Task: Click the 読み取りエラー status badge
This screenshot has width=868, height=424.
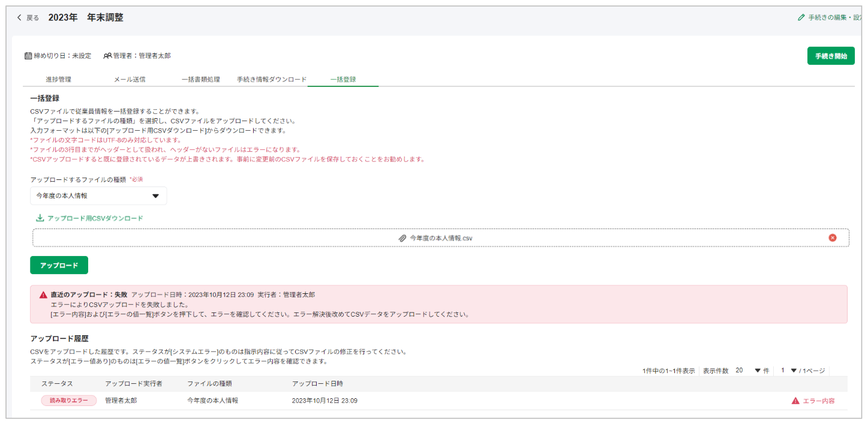Action: point(68,401)
